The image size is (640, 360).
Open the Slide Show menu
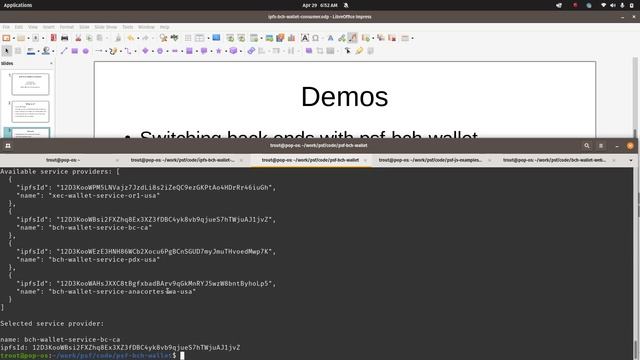click(x=106, y=27)
